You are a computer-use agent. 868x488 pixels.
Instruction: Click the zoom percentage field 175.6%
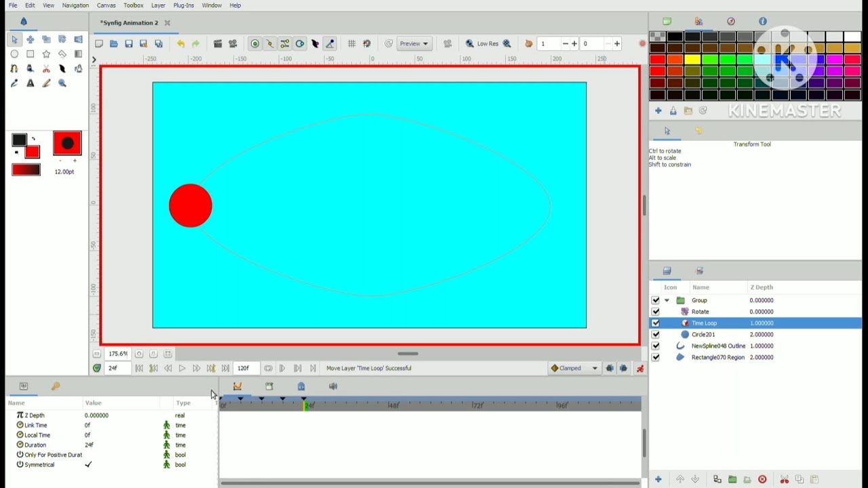pos(118,354)
